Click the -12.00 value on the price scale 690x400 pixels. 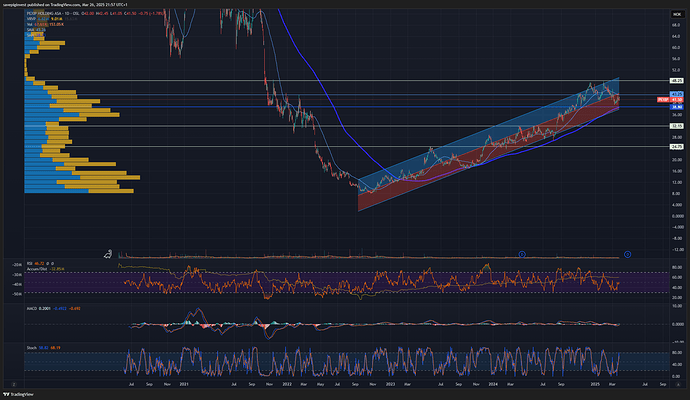pos(677,250)
